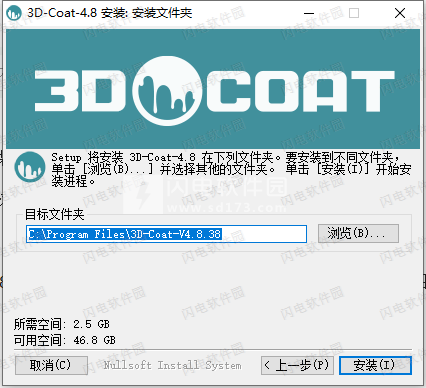Click the "COAT" lettering in banner
This screenshot has height=388, width=426.
[301, 91]
